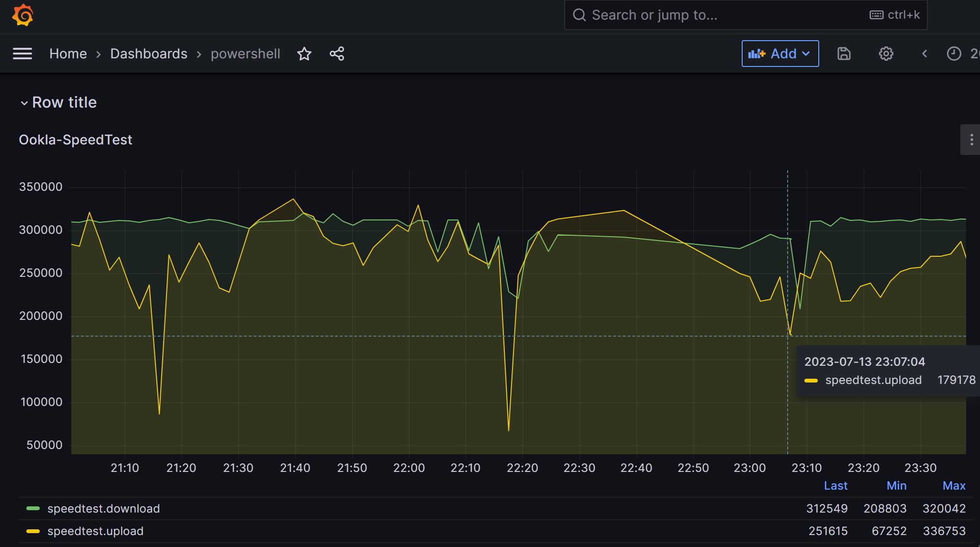Open time range picker clock
The height and width of the screenshot is (547, 980).
pos(954,54)
